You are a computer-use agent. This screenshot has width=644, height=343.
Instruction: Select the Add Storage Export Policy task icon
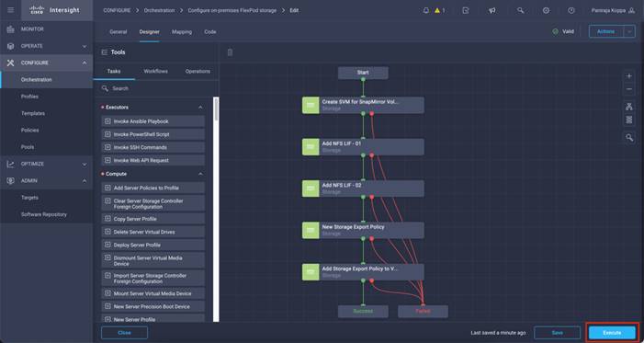point(311,272)
